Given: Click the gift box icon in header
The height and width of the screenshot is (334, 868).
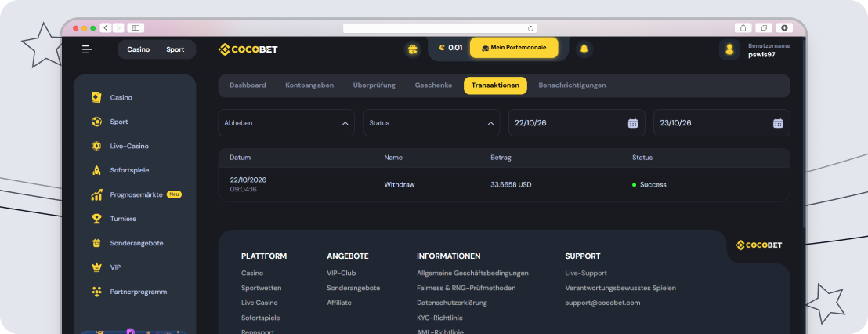Looking at the screenshot, I should (412, 49).
